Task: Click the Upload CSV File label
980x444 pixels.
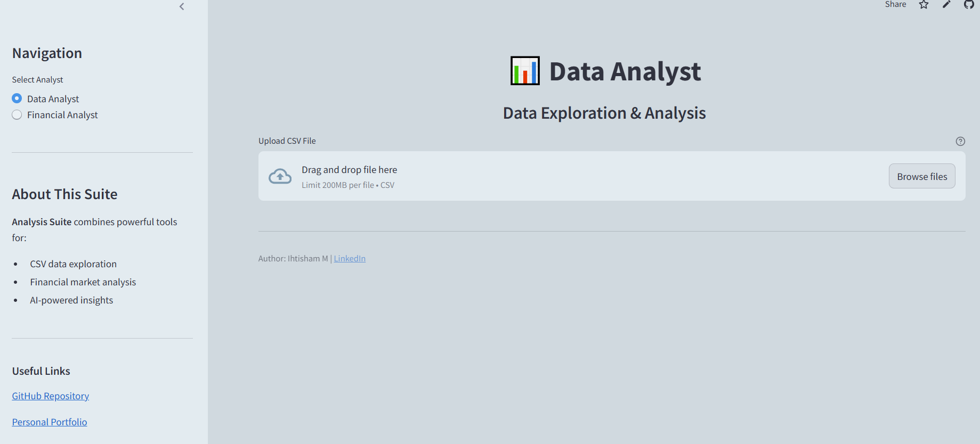Action: coord(287,141)
